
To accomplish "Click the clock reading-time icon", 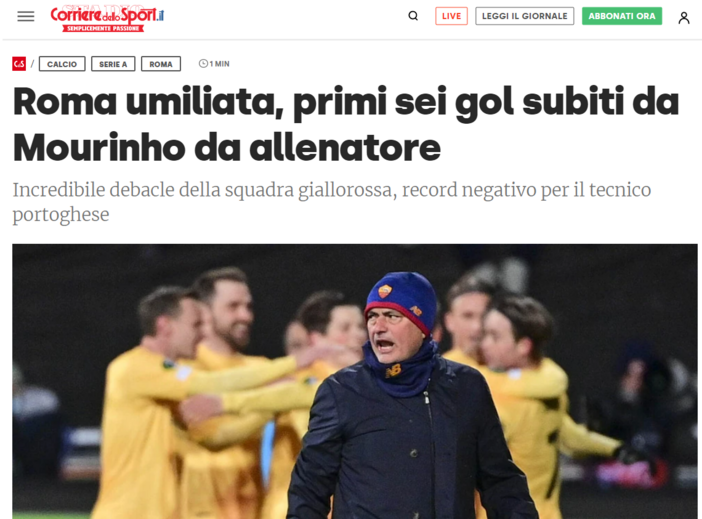I will (203, 64).
